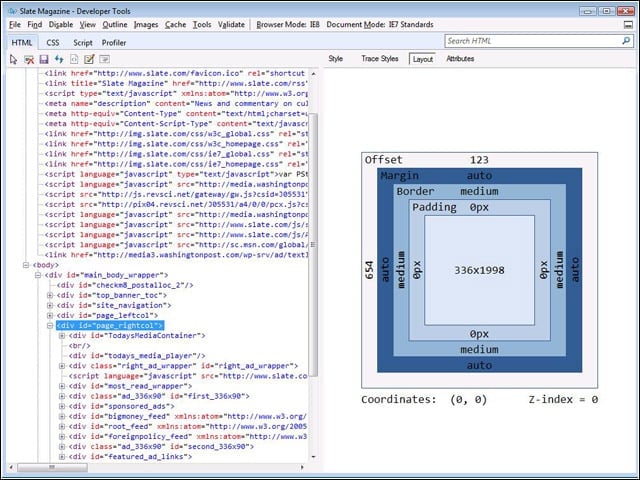Expand the sponsored_ads div
This screenshot has height=480, width=640.
(x=62, y=406)
